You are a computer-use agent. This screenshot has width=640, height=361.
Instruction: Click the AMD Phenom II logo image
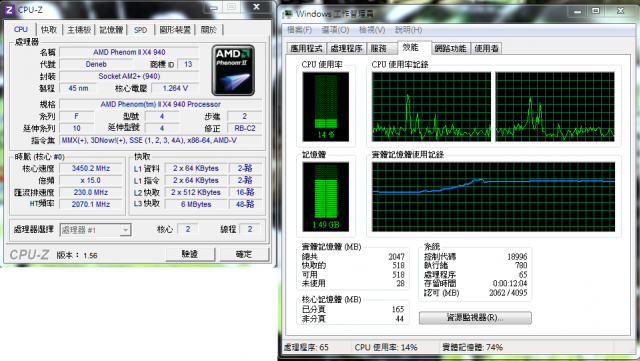[x=233, y=70]
